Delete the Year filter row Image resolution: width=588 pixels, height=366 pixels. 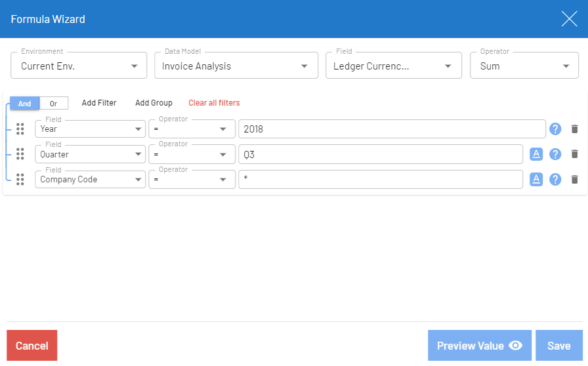click(574, 129)
